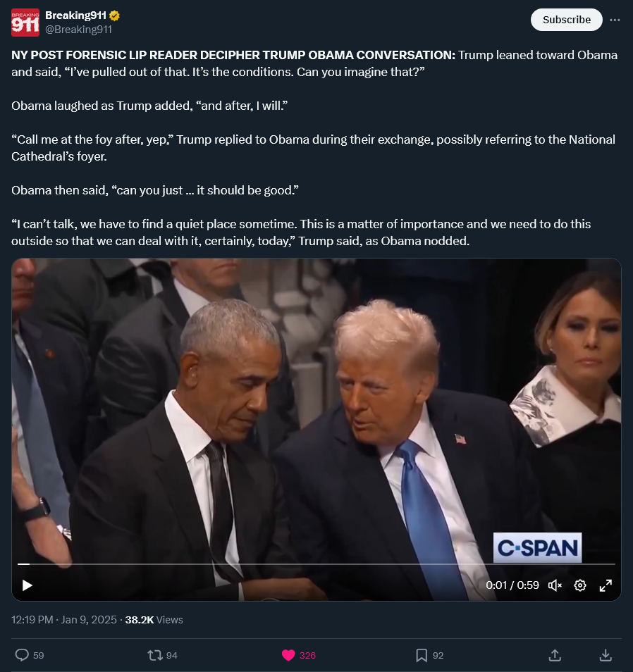Toggle bookmark for this post
The width and height of the screenshot is (633, 672).
pyautogui.click(x=421, y=655)
